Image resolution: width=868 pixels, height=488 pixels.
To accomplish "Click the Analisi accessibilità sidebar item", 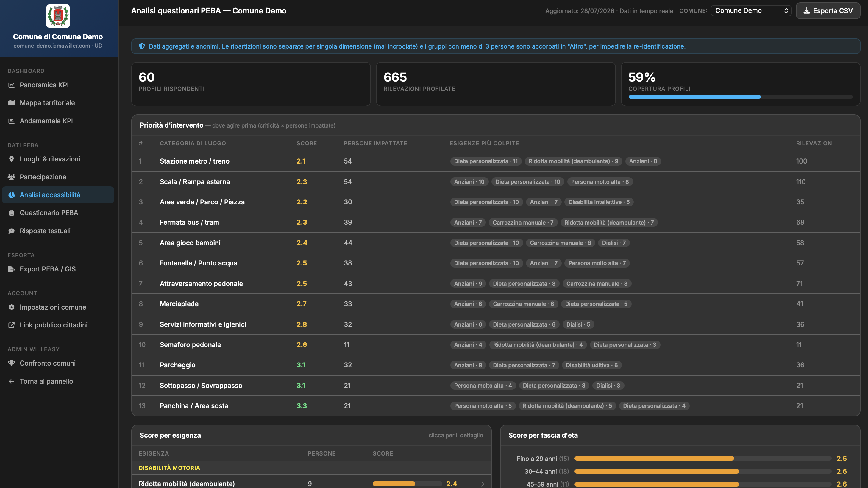I will tap(58, 195).
